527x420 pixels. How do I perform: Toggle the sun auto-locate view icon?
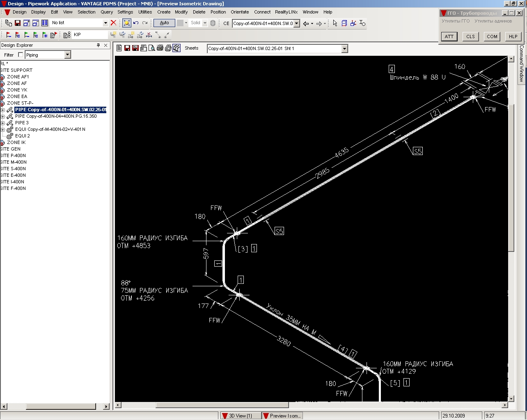pos(127,23)
